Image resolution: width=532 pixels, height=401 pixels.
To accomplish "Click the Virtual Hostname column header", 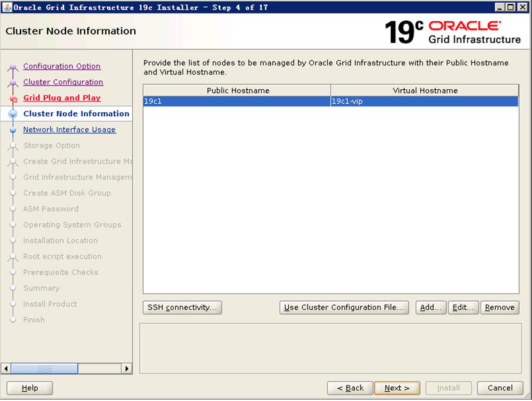I will (425, 90).
